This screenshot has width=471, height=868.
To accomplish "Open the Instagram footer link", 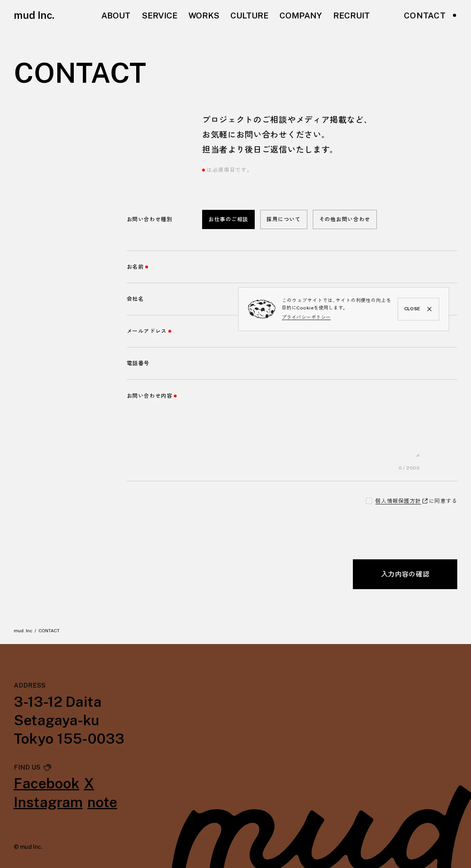I will (x=48, y=802).
